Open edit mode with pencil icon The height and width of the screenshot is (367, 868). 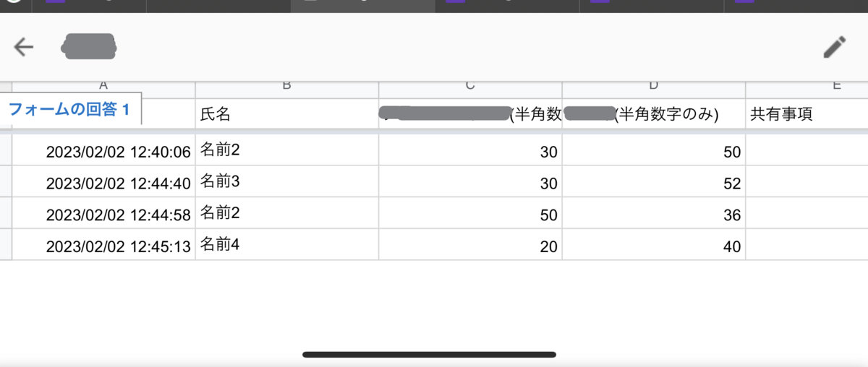(x=835, y=47)
